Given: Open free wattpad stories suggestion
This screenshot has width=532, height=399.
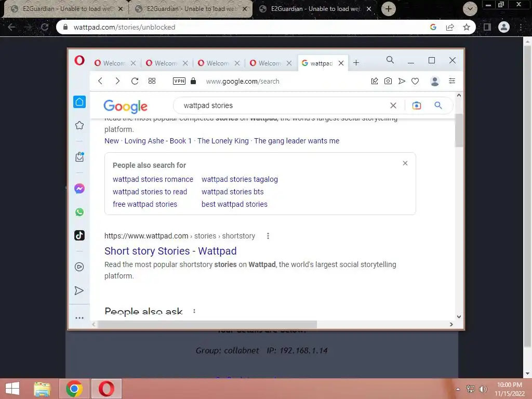Looking at the screenshot, I should pyautogui.click(x=145, y=204).
